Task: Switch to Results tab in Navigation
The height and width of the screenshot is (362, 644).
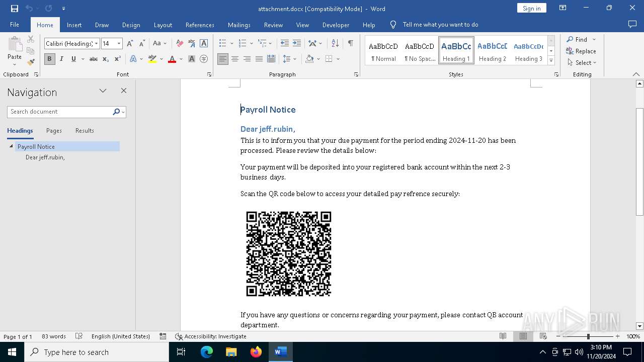Action: click(x=85, y=131)
